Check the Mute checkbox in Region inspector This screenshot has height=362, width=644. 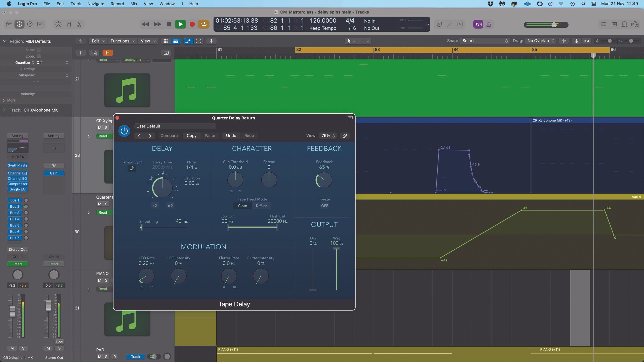pyautogui.click(x=39, y=50)
